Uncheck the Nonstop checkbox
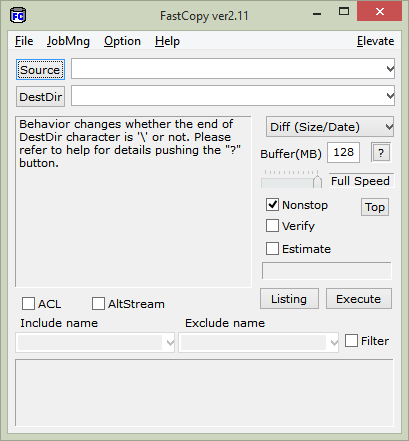 [x=272, y=205]
